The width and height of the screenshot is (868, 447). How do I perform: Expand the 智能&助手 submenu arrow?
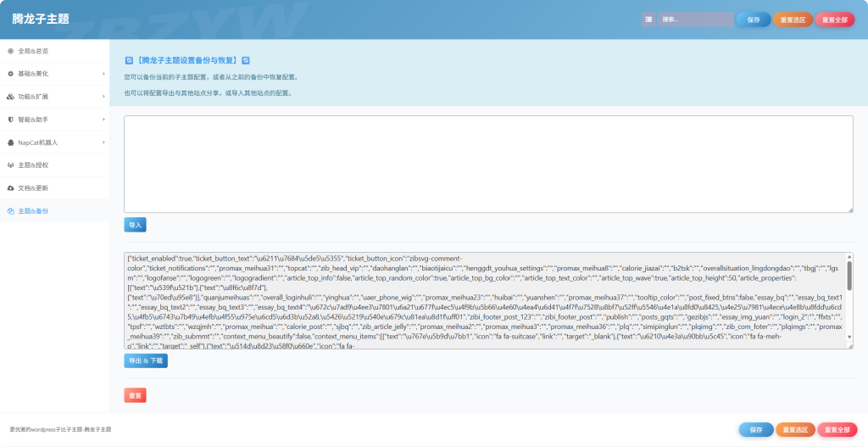pyautogui.click(x=103, y=120)
